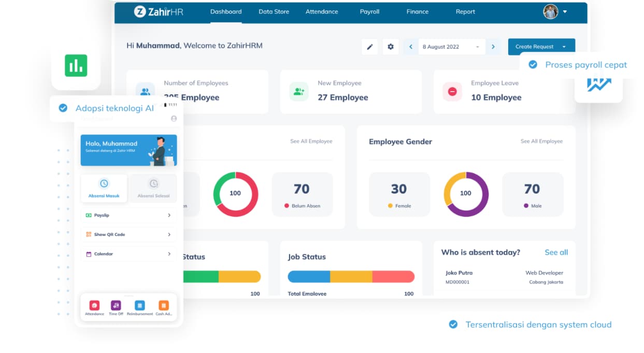Click the pencil edit icon
Viewport: 644px width, 353px height.
[370, 47]
